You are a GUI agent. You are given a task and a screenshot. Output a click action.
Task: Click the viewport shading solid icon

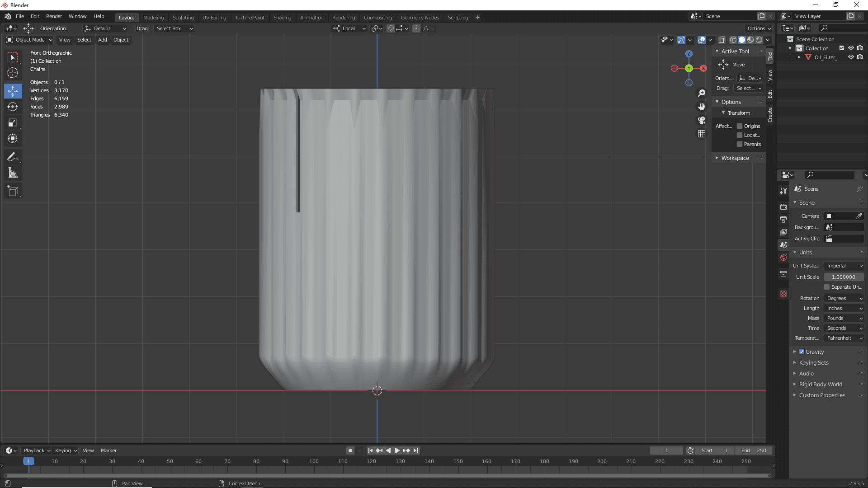(741, 39)
